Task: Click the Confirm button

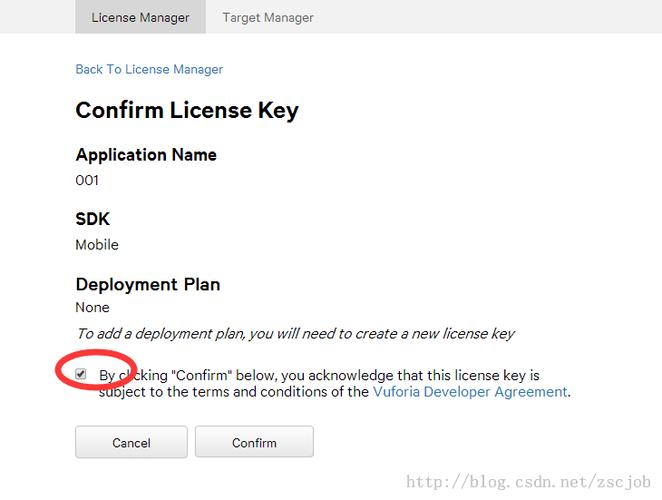Action: click(x=254, y=442)
